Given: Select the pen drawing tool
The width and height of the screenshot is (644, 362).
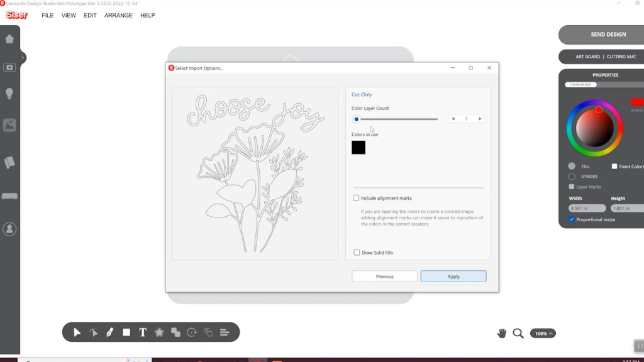Looking at the screenshot, I should pyautogui.click(x=109, y=332).
